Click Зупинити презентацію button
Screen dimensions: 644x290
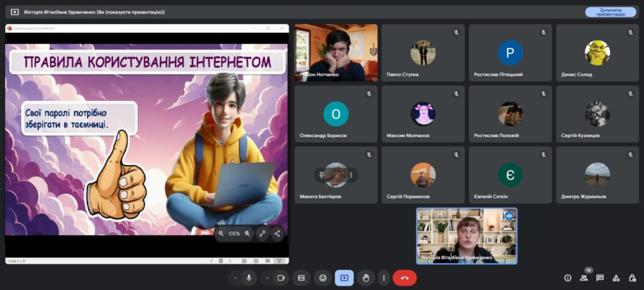tap(610, 12)
